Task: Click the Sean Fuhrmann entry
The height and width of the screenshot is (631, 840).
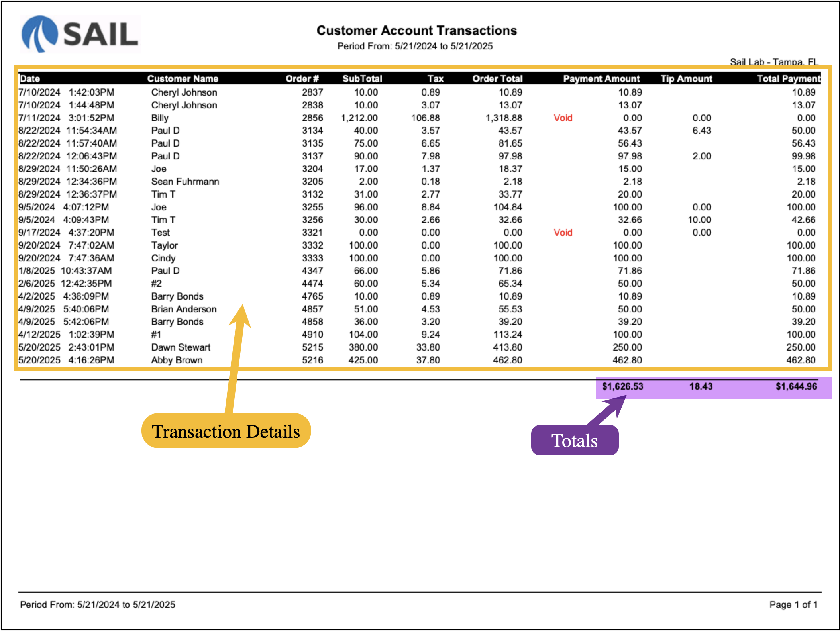Action: tap(185, 182)
